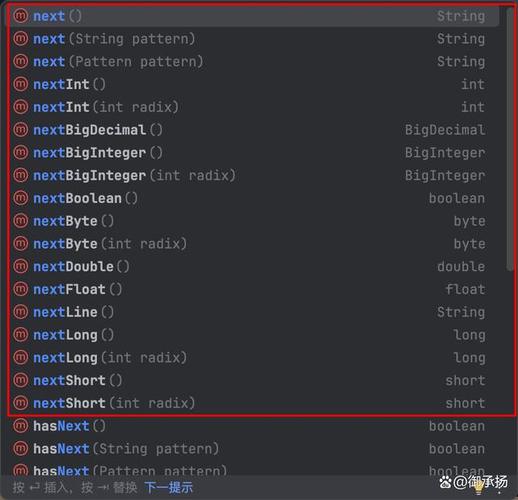This screenshot has height=500, width=518.
Task: Click the nextLong(int radix) method name
Action: click(x=110, y=358)
